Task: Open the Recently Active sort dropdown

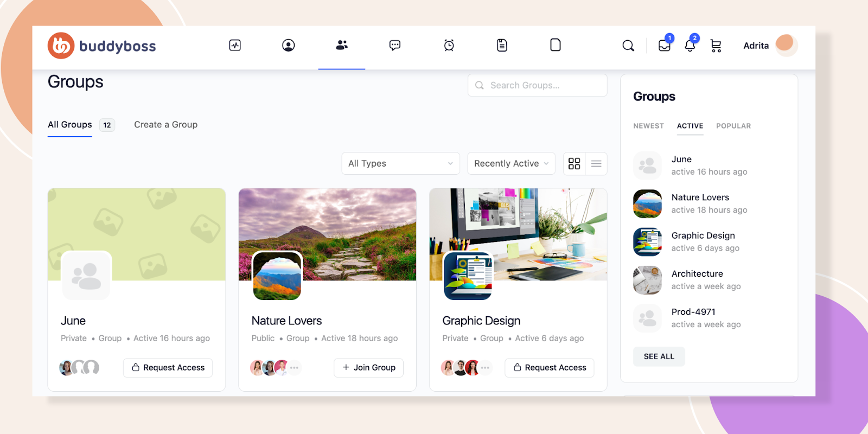Action: point(512,164)
